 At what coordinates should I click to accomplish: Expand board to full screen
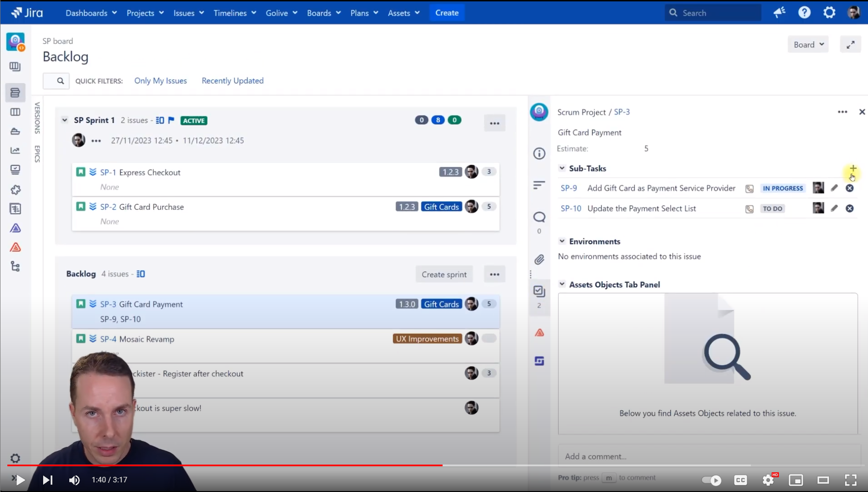click(x=850, y=45)
